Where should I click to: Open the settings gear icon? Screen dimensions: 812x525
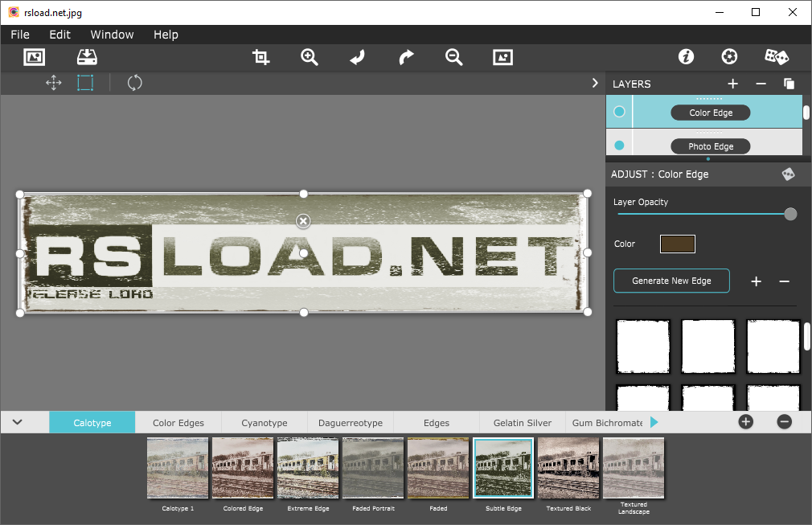pyautogui.click(x=729, y=56)
